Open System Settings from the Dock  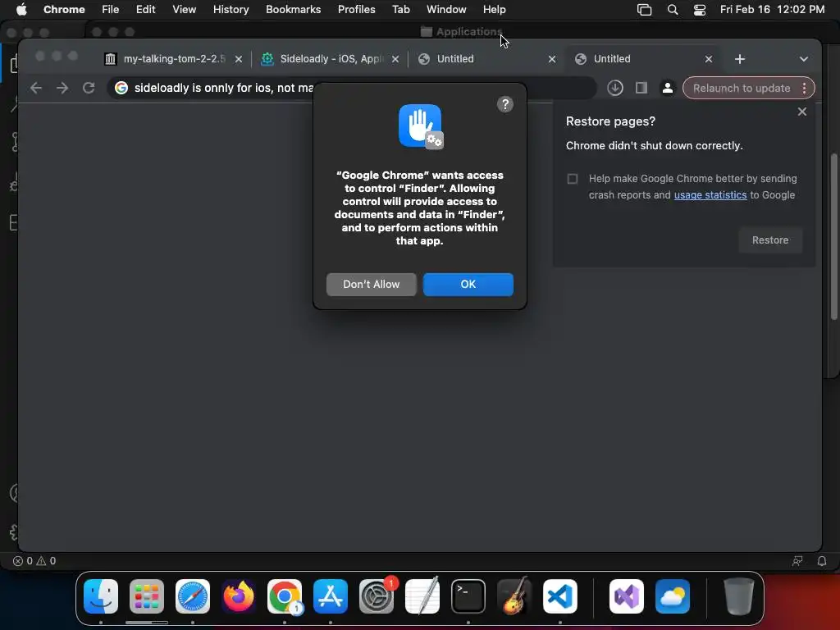(377, 596)
